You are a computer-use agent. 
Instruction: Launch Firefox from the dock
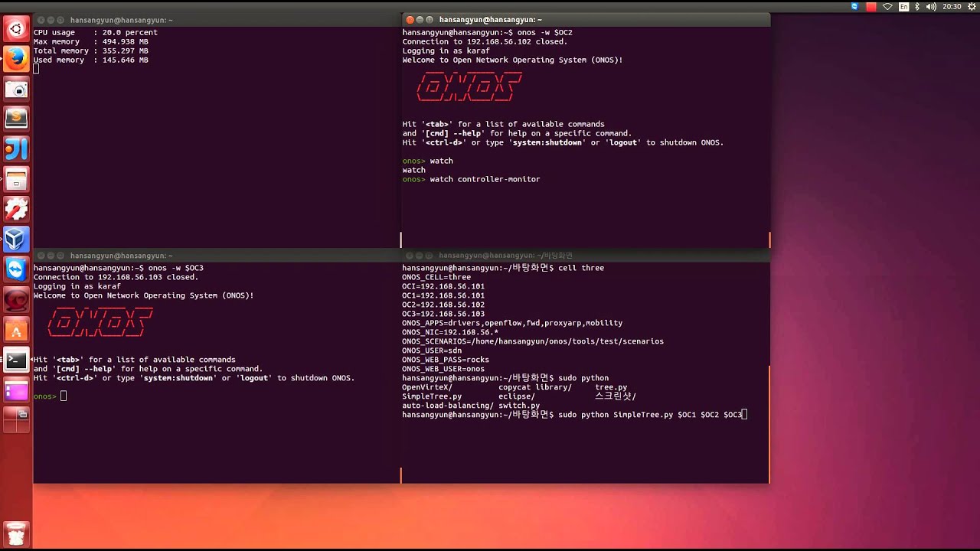[x=16, y=59]
